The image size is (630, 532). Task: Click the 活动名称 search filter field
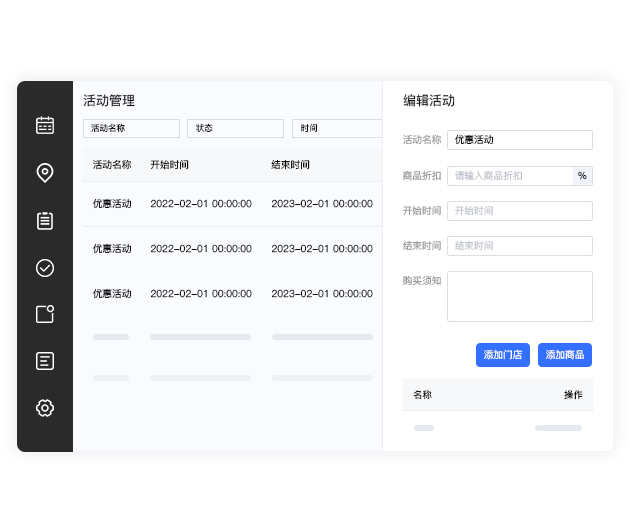click(x=131, y=128)
